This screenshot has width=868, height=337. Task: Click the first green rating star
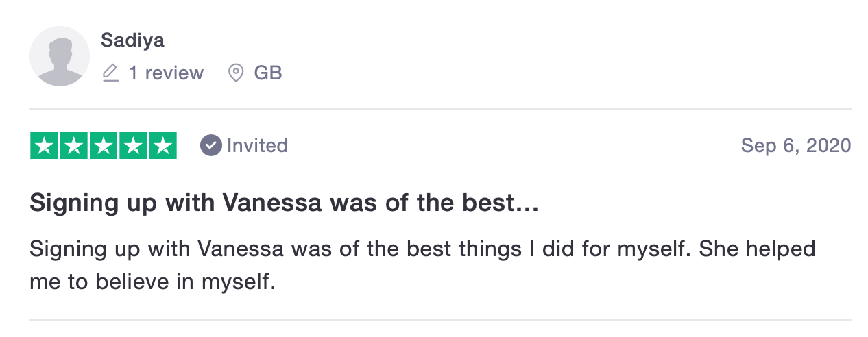(x=45, y=145)
